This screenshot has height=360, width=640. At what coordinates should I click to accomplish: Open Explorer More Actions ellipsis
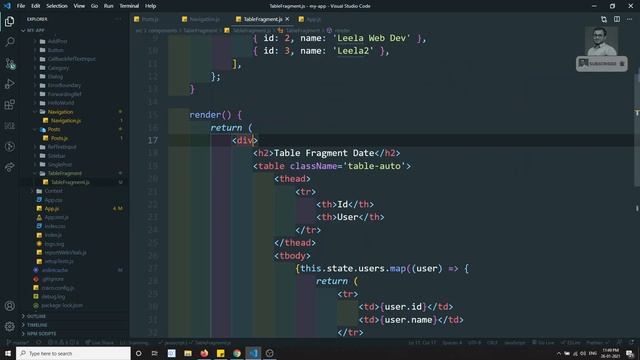(118, 19)
